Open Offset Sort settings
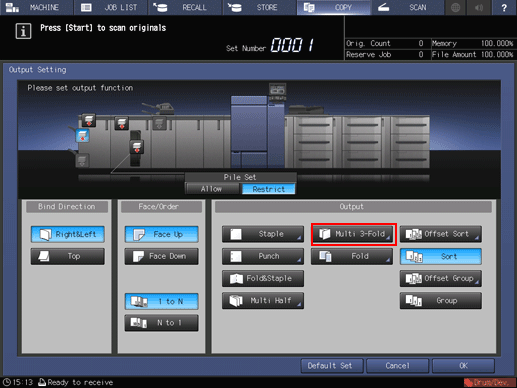 441,234
